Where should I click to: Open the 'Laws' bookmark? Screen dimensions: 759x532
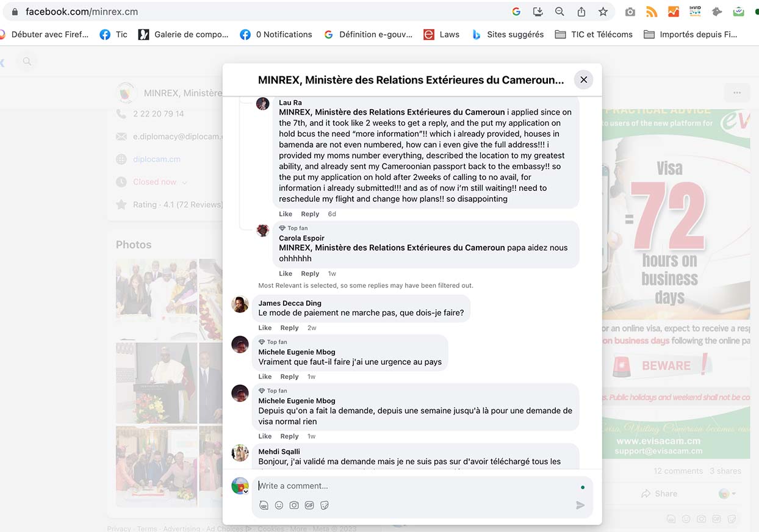point(442,34)
